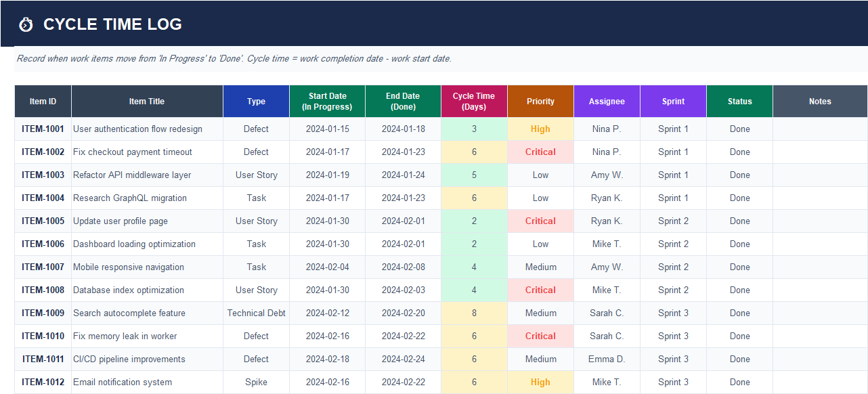Open 'Fix checkout payment timeout' item

pos(133,152)
